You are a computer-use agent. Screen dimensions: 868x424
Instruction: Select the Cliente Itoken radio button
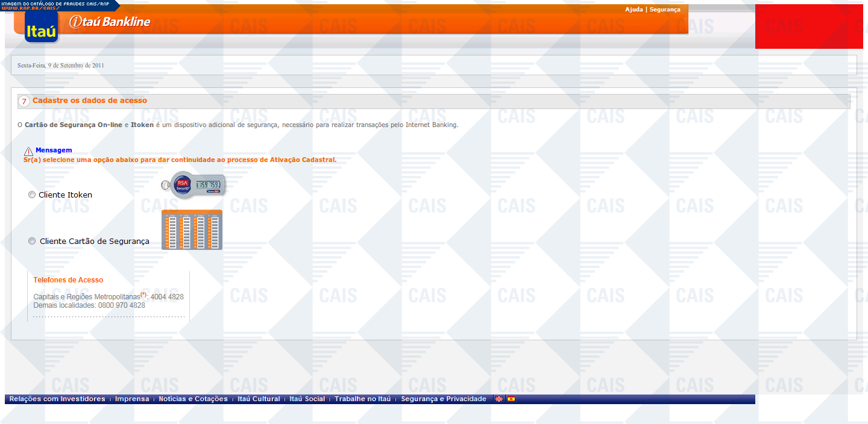tap(32, 195)
